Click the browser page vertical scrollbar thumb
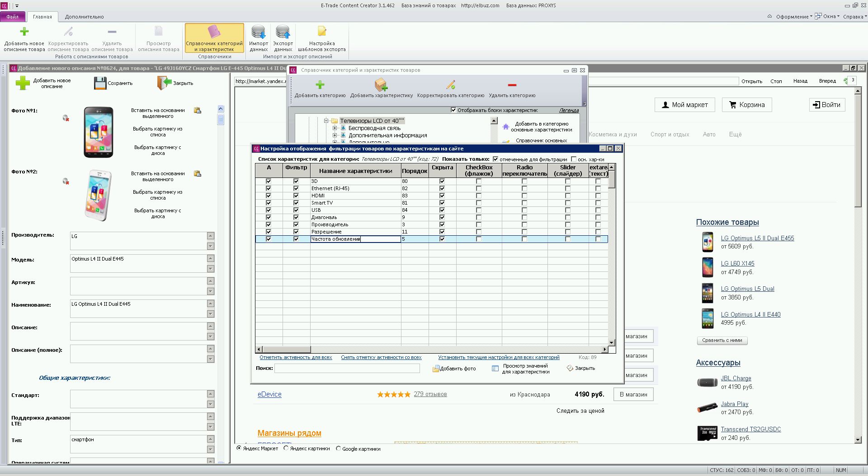Viewport: 868px width, 476px height. tap(858, 151)
